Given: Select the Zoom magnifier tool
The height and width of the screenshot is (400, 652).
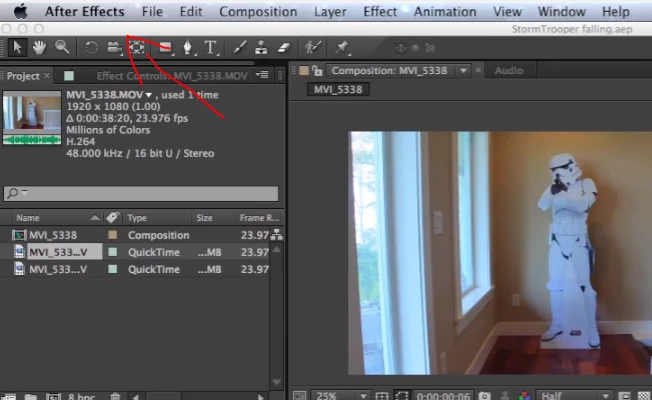Looking at the screenshot, I should (x=62, y=47).
